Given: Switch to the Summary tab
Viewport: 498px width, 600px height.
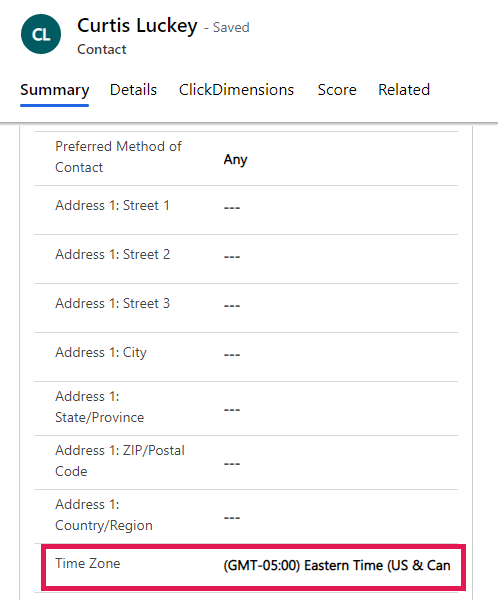Looking at the screenshot, I should point(54,90).
